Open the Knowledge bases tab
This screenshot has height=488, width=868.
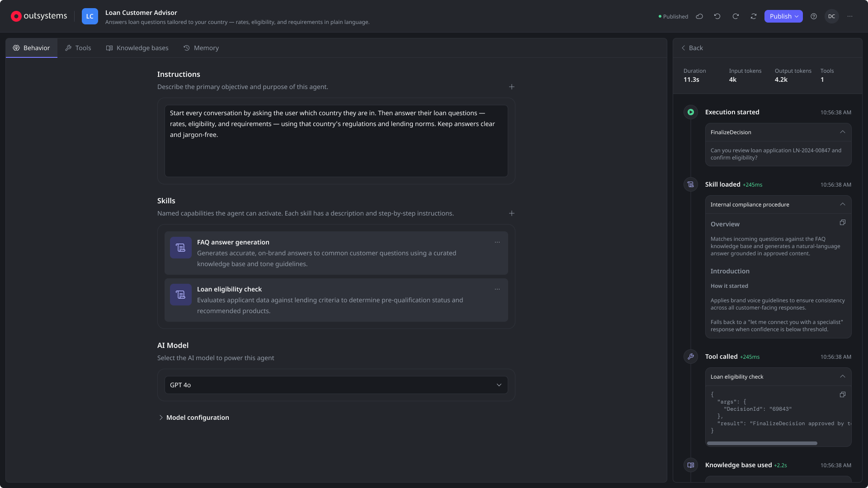(137, 48)
